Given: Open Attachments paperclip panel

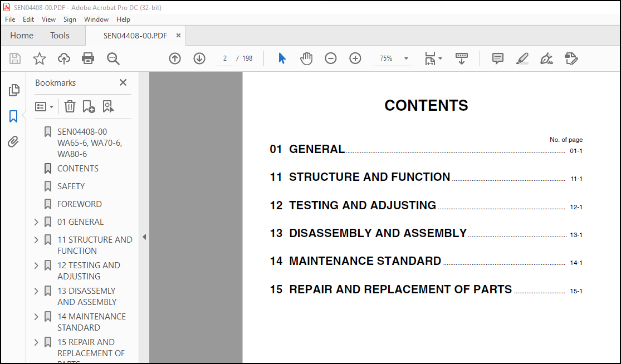Looking at the screenshot, I should click(x=13, y=141).
